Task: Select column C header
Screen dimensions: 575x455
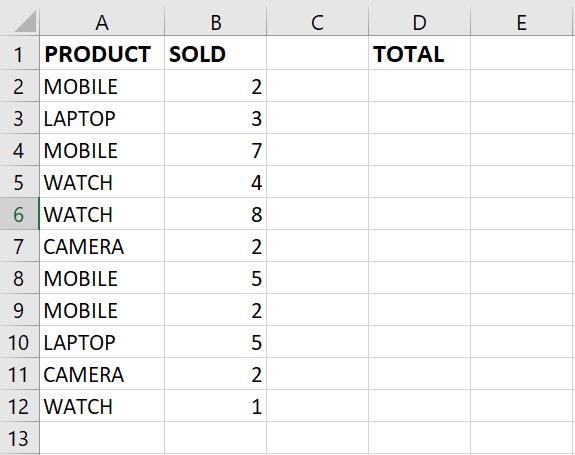Action: click(x=318, y=22)
